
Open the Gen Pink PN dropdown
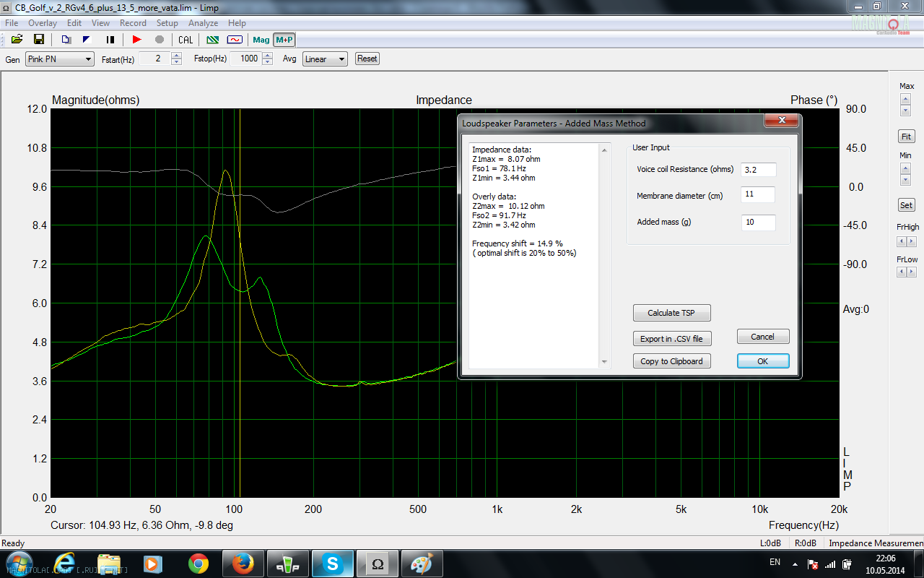60,59
